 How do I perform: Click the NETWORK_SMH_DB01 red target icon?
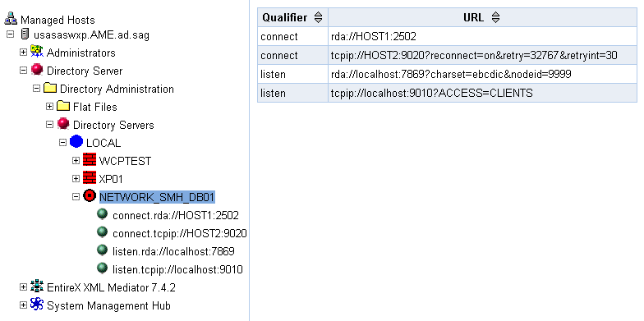pyautogui.click(x=90, y=195)
